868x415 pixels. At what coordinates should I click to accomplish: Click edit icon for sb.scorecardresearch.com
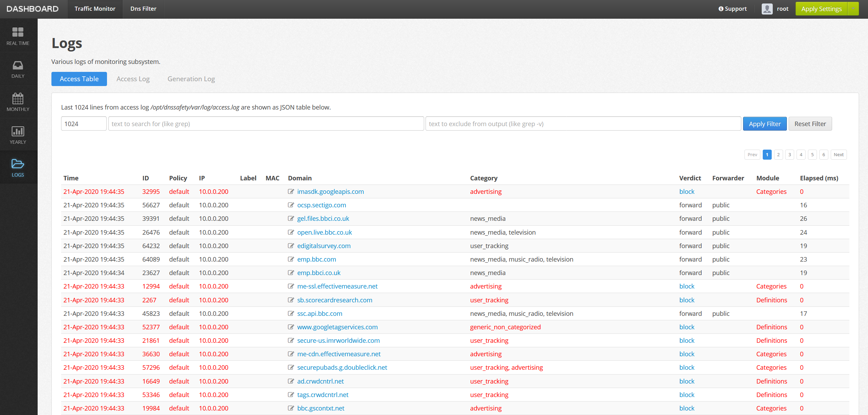click(x=291, y=300)
